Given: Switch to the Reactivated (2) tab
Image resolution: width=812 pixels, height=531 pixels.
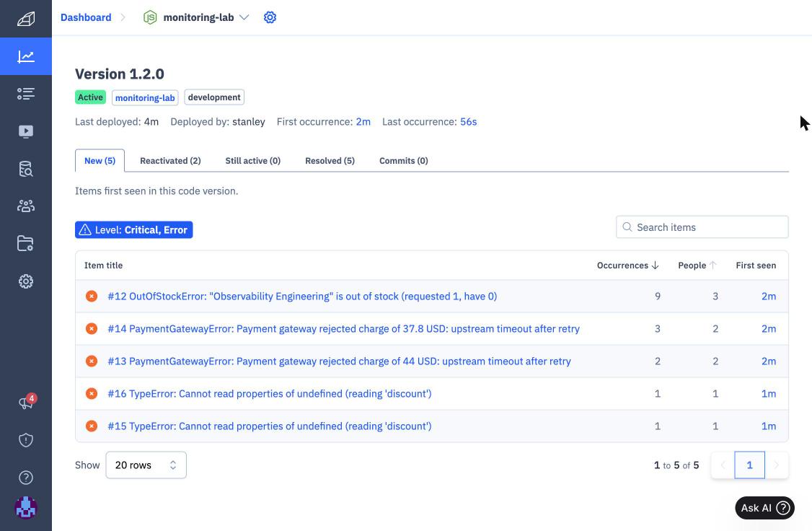Looking at the screenshot, I should pyautogui.click(x=170, y=161).
